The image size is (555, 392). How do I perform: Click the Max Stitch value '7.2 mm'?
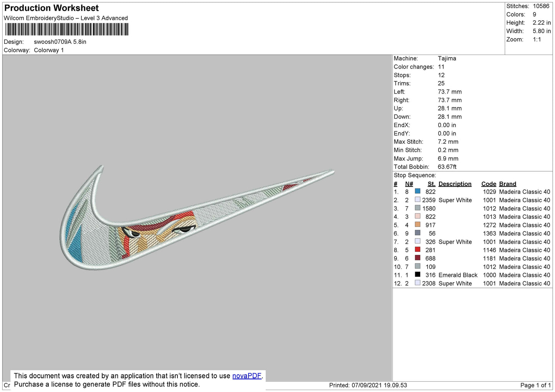pyautogui.click(x=448, y=142)
